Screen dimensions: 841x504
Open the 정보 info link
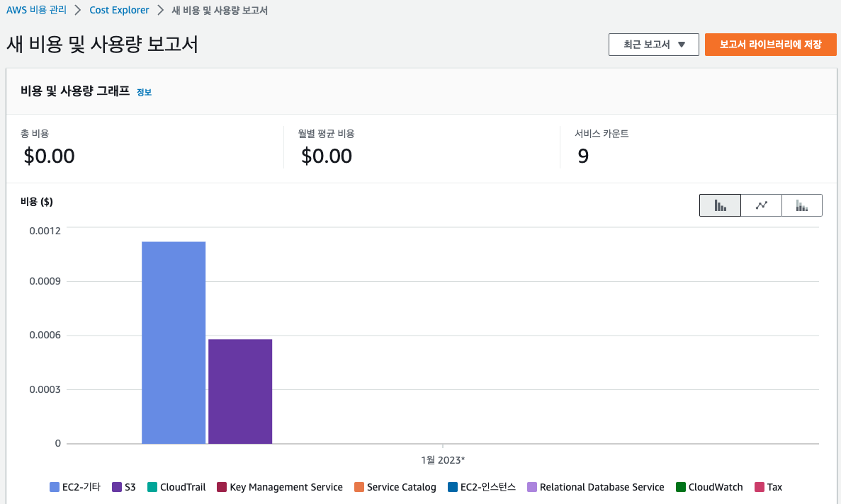coord(145,92)
